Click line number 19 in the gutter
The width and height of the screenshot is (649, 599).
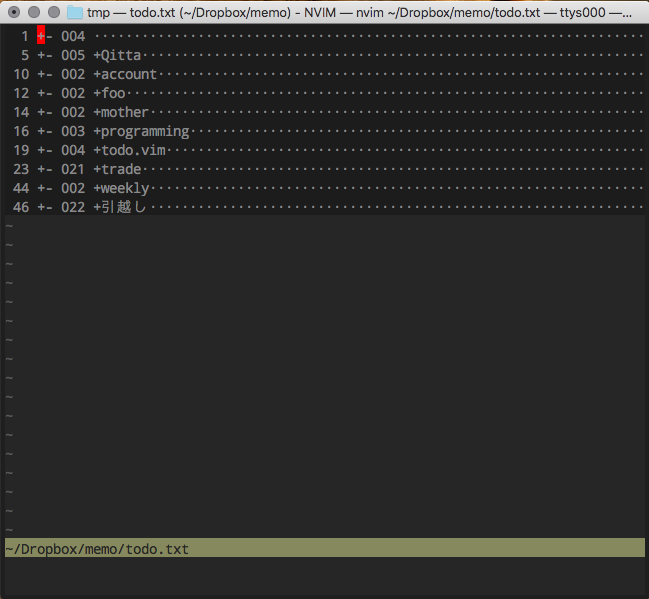(x=21, y=151)
